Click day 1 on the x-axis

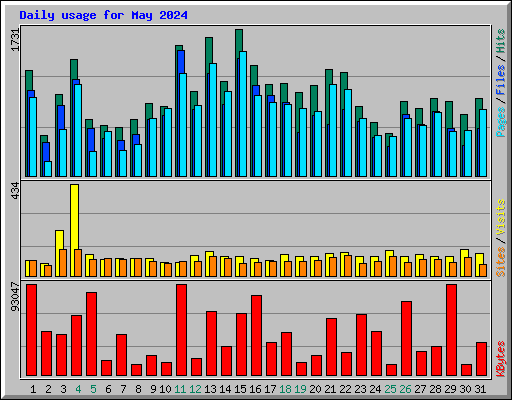pyautogui.click(x=33, y=389)
